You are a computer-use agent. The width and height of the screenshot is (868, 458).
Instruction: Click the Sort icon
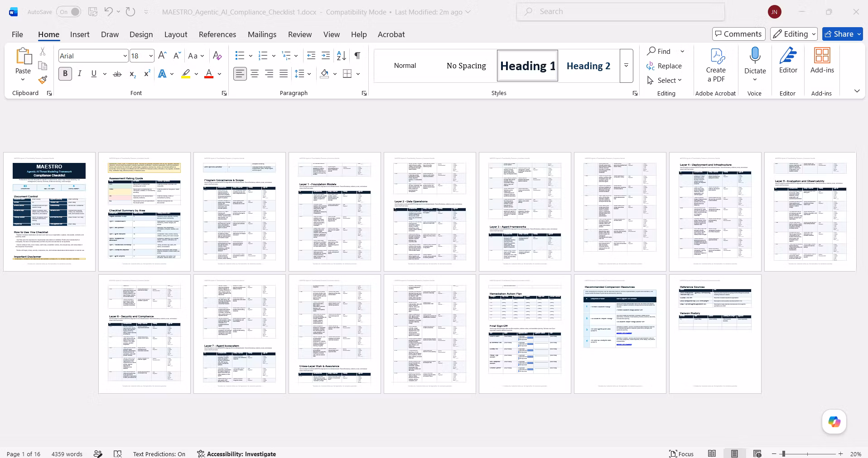(342, 56)
